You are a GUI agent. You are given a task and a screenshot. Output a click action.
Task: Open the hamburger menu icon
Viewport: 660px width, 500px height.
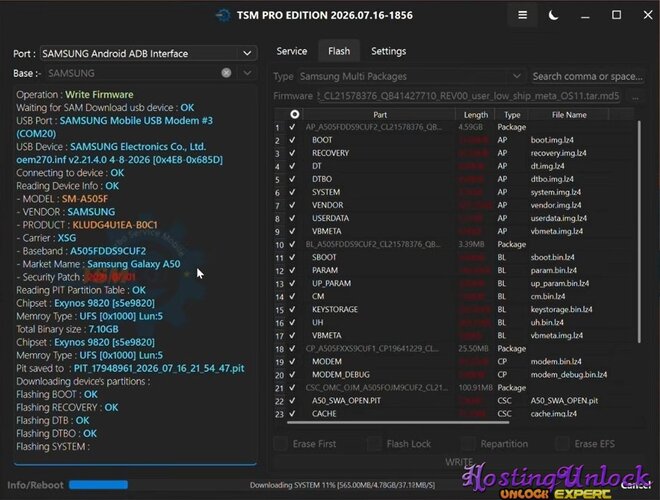point(522,15)
